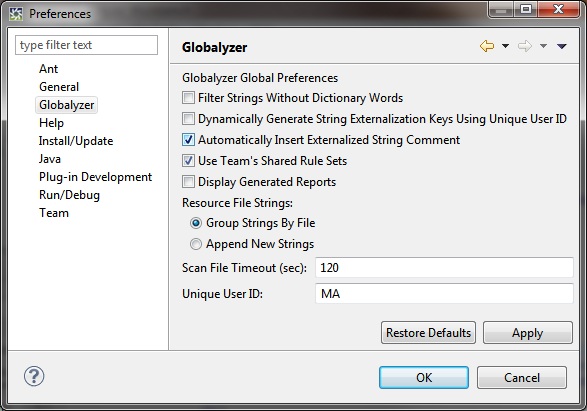The height and width of the screenshot is (411, 587).
Task: Click the forward navigation arrow icon
Action: tap(524, 46)
